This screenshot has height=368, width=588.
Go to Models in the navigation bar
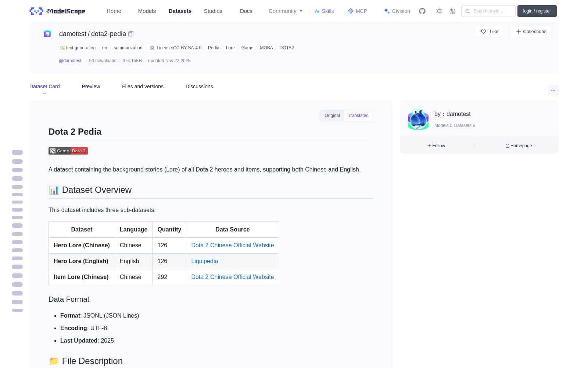[147, 11]
